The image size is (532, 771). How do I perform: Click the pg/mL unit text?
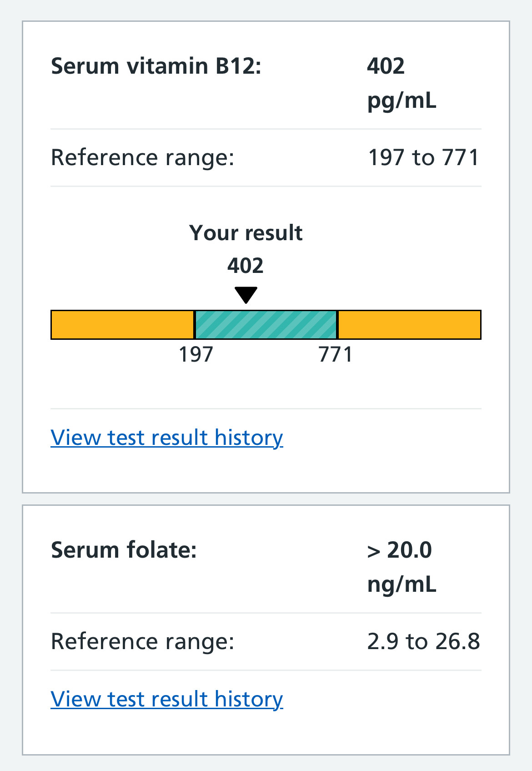[x=402, y=101]
